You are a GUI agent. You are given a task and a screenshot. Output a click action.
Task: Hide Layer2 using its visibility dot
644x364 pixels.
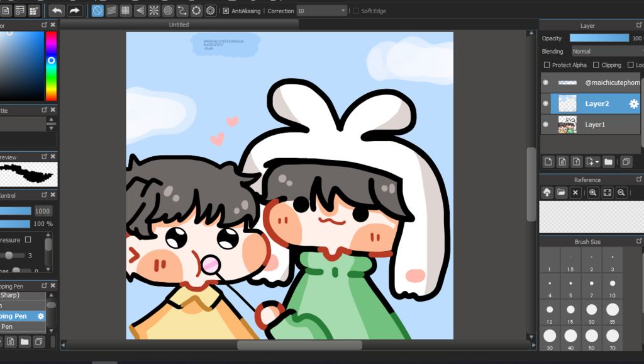(545, 104)
